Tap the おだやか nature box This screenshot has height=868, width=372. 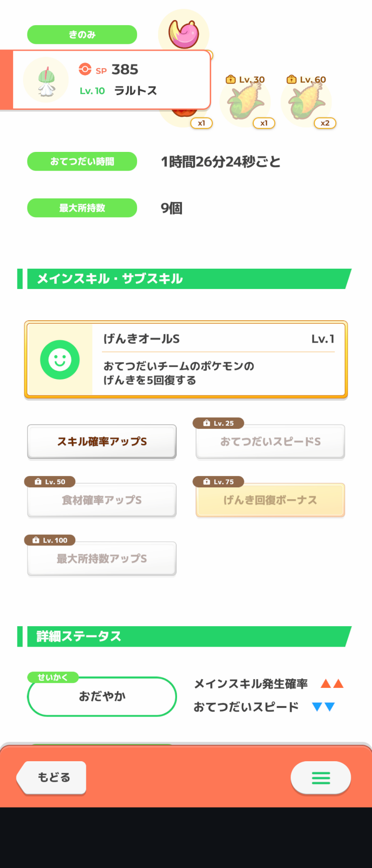point(102,696)
